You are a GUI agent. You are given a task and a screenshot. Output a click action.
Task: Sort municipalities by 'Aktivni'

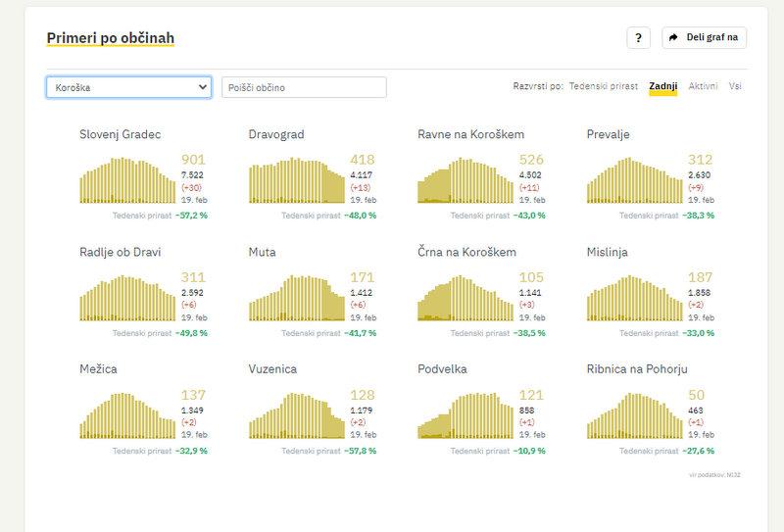coord(703,86)
